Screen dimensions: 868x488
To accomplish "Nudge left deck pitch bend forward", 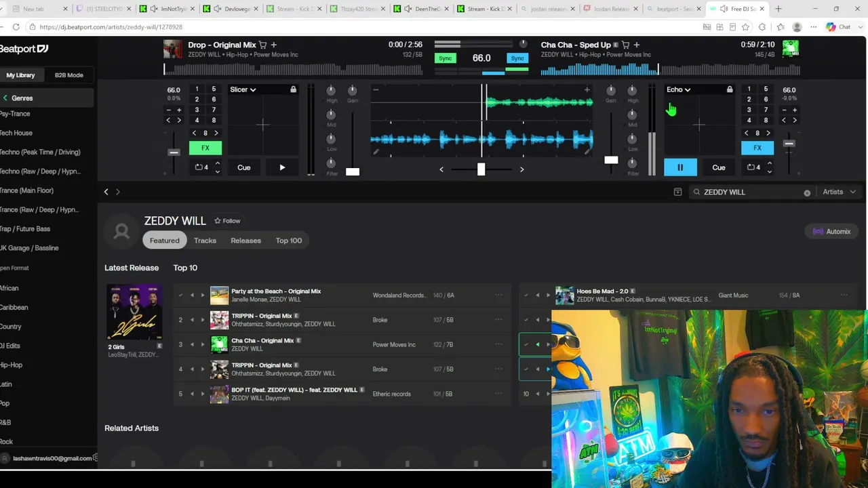I will (179, 121).
